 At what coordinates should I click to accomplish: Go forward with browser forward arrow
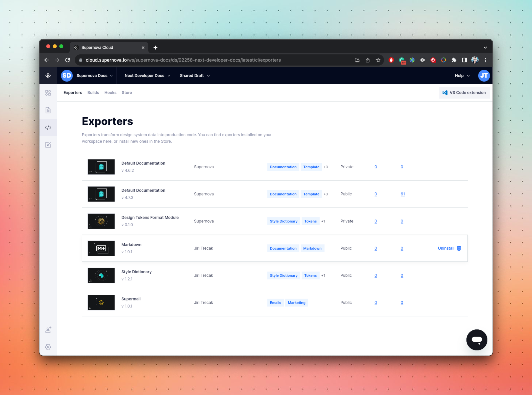click(x=57, y=60)
